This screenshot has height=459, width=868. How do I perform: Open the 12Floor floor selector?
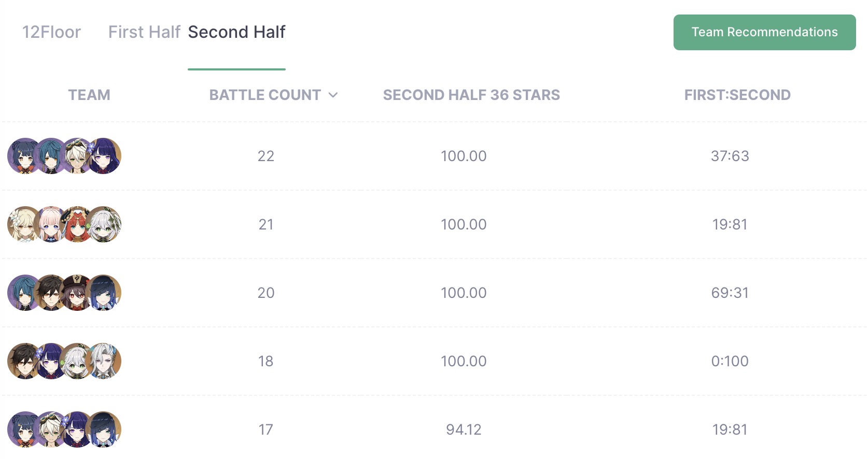pyautogui.click(x=51, y=32)
